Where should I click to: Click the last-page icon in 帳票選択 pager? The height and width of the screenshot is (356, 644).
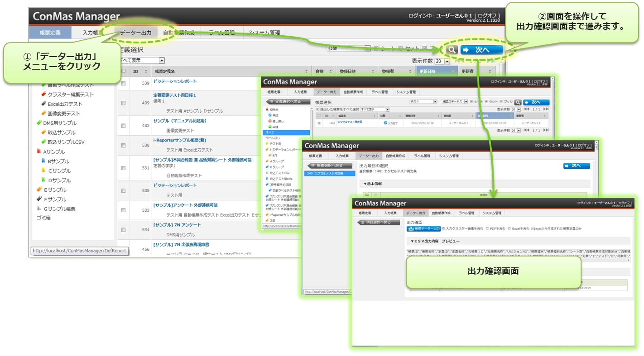[x=546, y=109]
